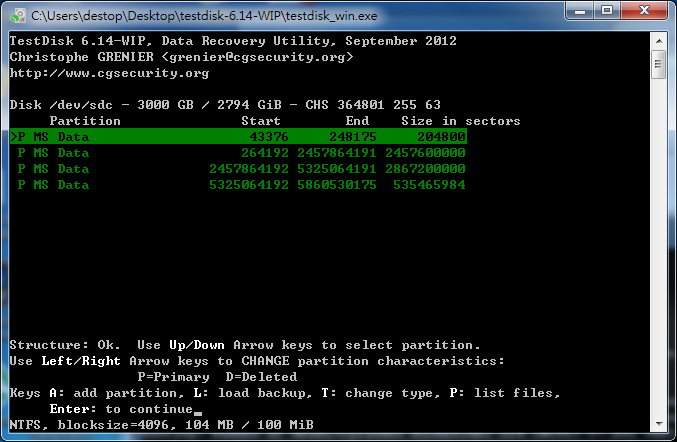This screenshot has width=677, height=442.
Task: Click the size value 204800
Action: 441,137
